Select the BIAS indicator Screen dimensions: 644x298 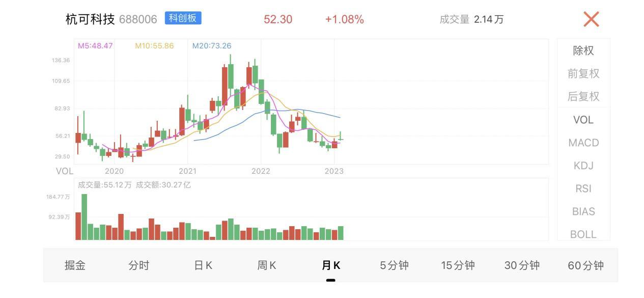coord(583,211)
